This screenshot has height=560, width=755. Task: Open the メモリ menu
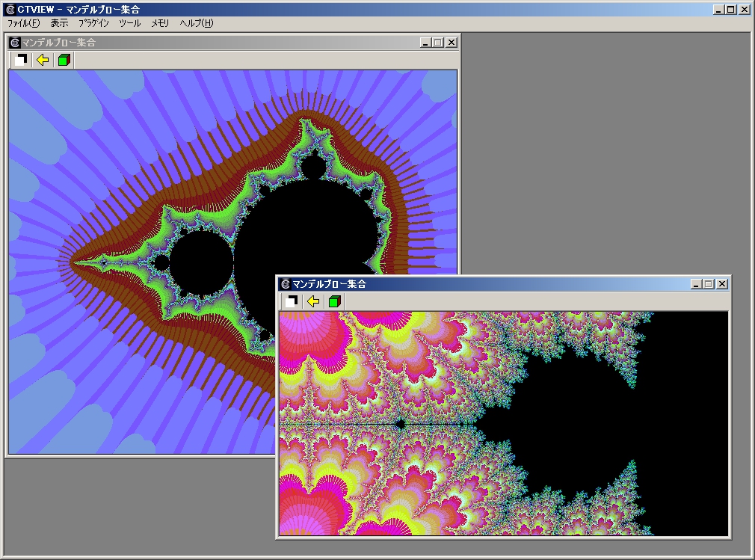tap(160, 23)
